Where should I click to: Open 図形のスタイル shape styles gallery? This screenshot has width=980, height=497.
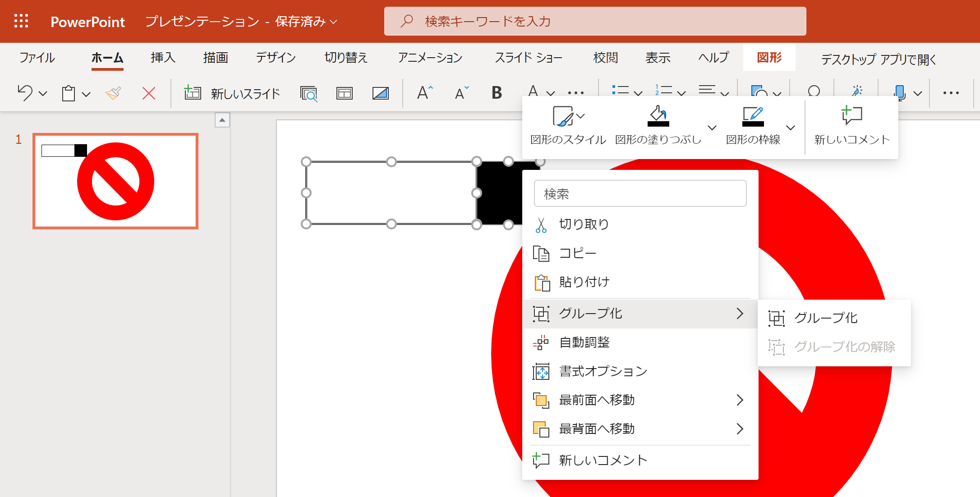[x=568, y=126]
